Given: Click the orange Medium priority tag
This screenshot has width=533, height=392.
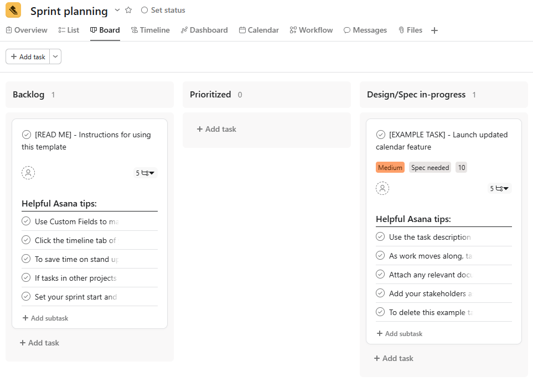Looking at the screenshot, I should click(390, 167).
